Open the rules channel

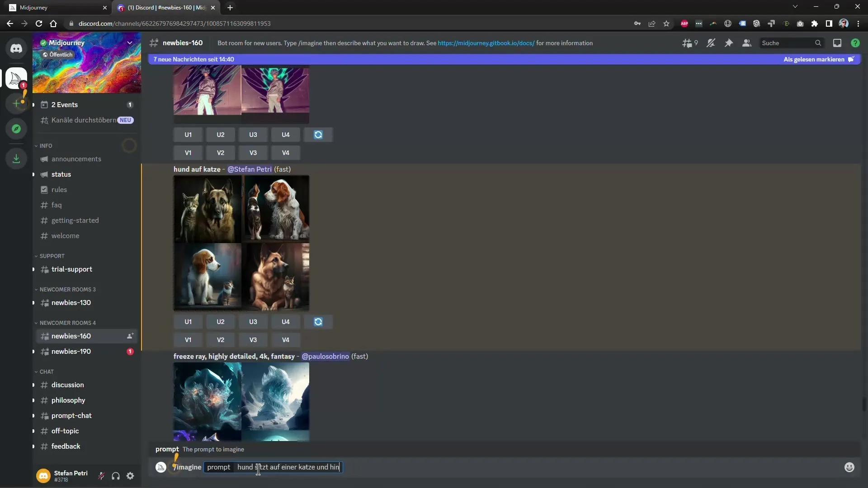pyautogui.click(x=58, y=189)
